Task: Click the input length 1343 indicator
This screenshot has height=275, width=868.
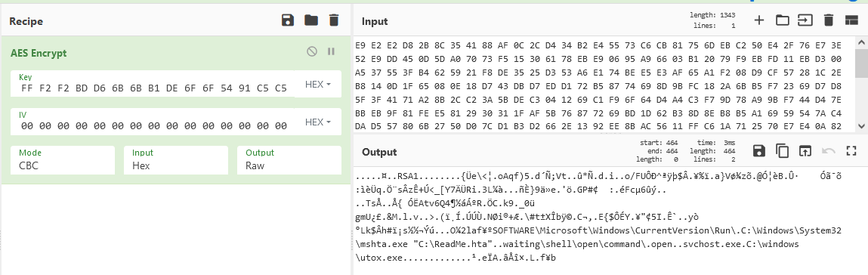Action: coord(712,15)
